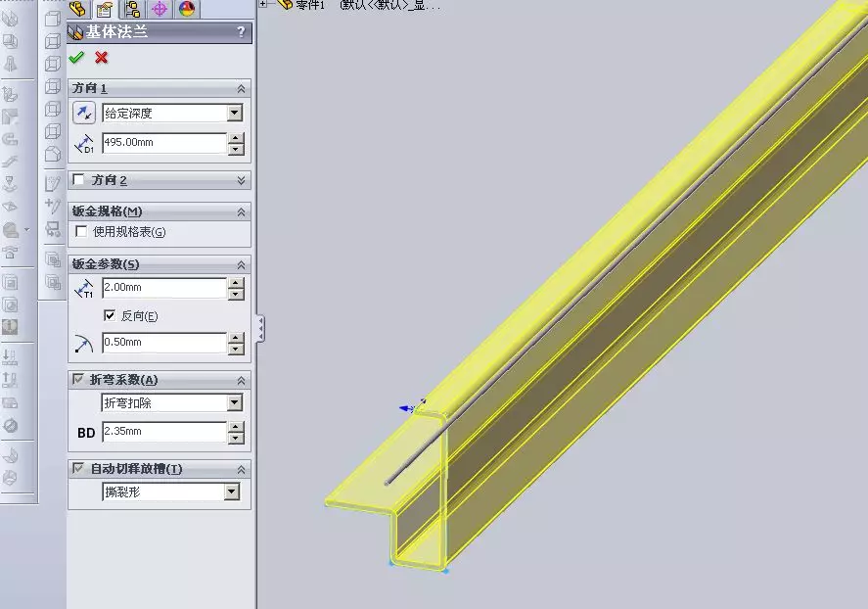Toggle the 自动切释放槽(T) checkbox
The height and width of the screenshot is (609, 868).
[78, 468]
